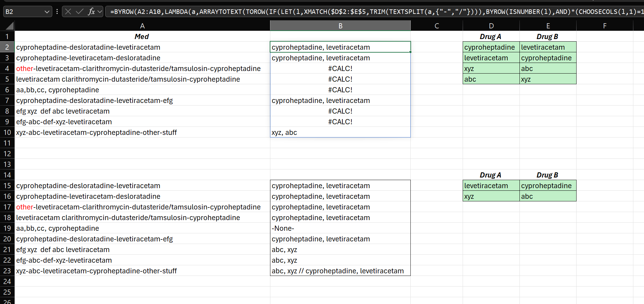Screen dimensions: 644x304
Task: Click the #CALC! error in B9
Action: click(340, 122)
